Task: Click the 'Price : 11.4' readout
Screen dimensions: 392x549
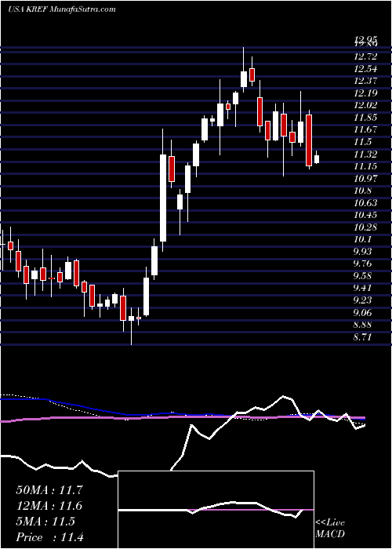Action: [x=49, y=537]
